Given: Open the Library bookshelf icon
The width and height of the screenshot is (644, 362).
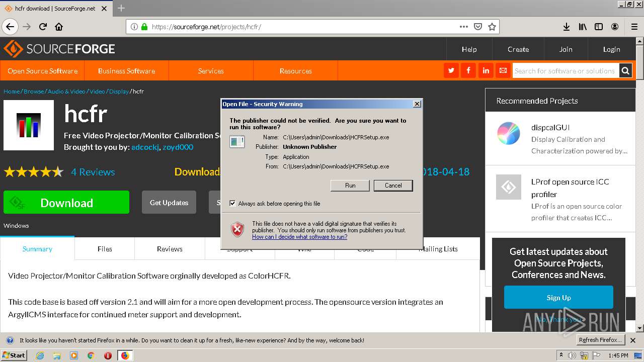Looking at the screenshot, I should 583,27.
